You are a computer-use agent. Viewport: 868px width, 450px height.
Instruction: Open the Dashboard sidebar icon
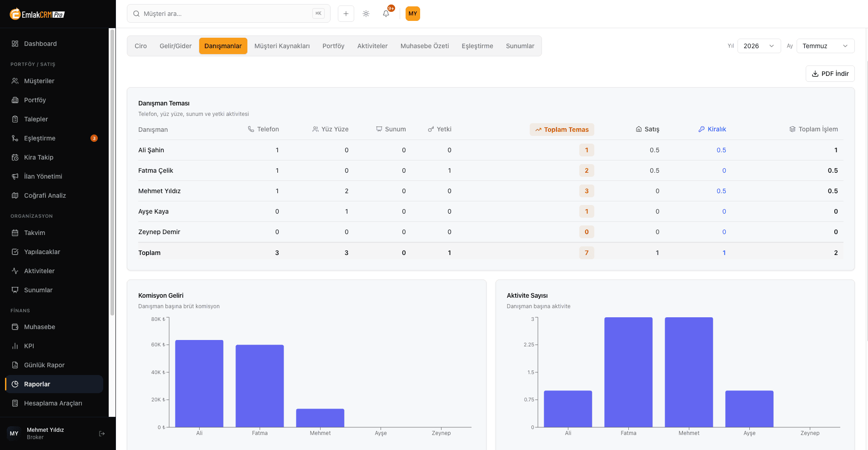coord(15,44)
